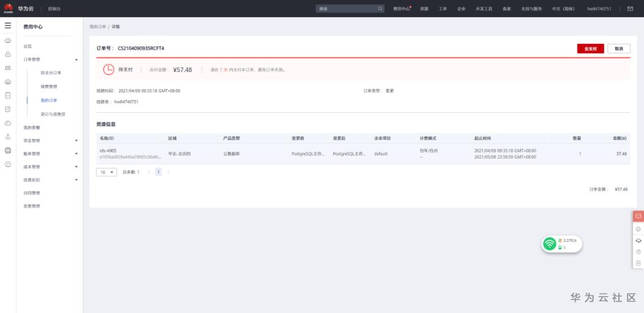Open 支持与服务 in the top bar
This screenshot has width=644, height=313.
532,9
